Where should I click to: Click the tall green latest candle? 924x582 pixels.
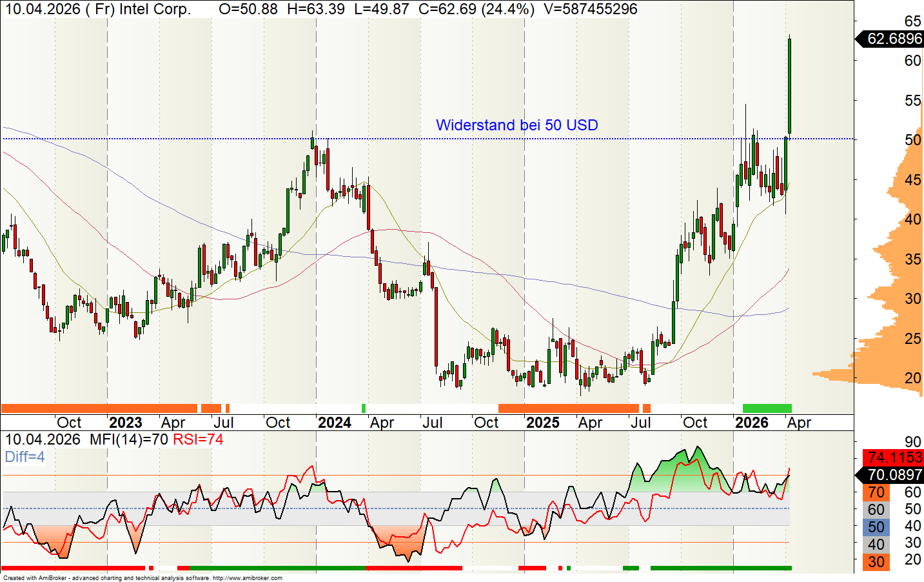coord(790,86)
